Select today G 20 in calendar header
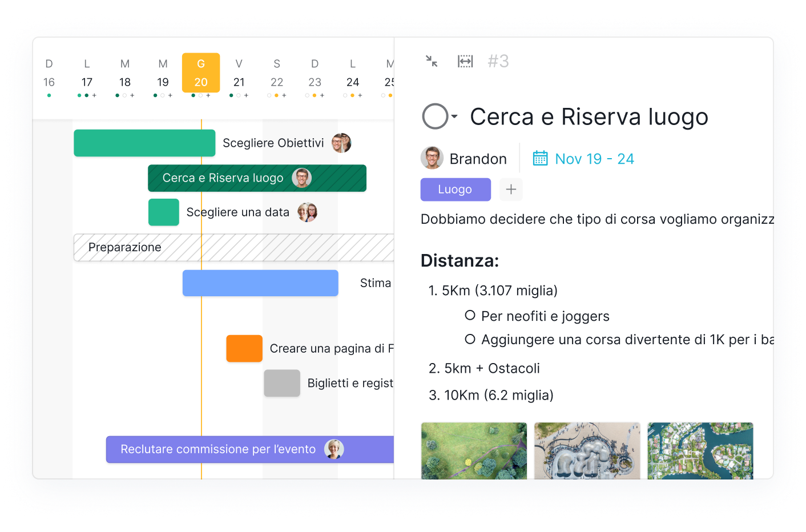The image size is (806, 532). click(201, 72)
